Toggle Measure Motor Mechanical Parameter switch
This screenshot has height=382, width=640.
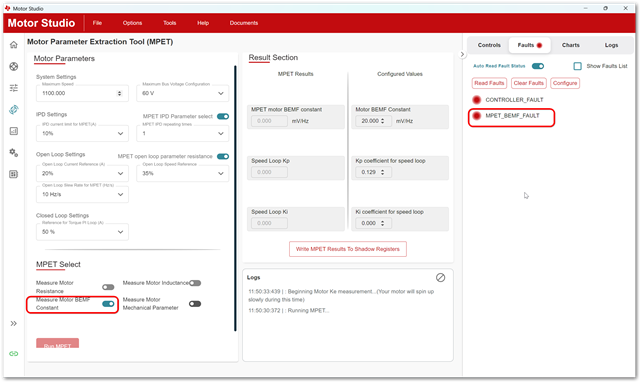coord(195,304)
